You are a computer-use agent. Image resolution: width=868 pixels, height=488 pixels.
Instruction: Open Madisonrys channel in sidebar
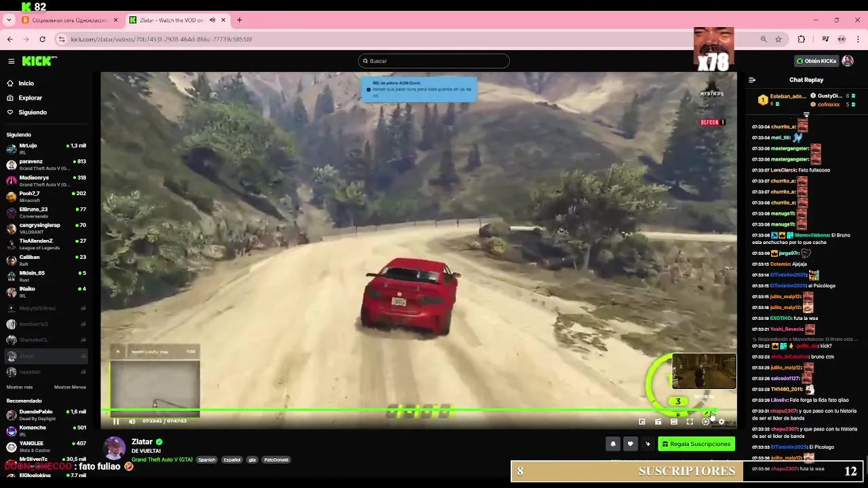coord(46,180)
